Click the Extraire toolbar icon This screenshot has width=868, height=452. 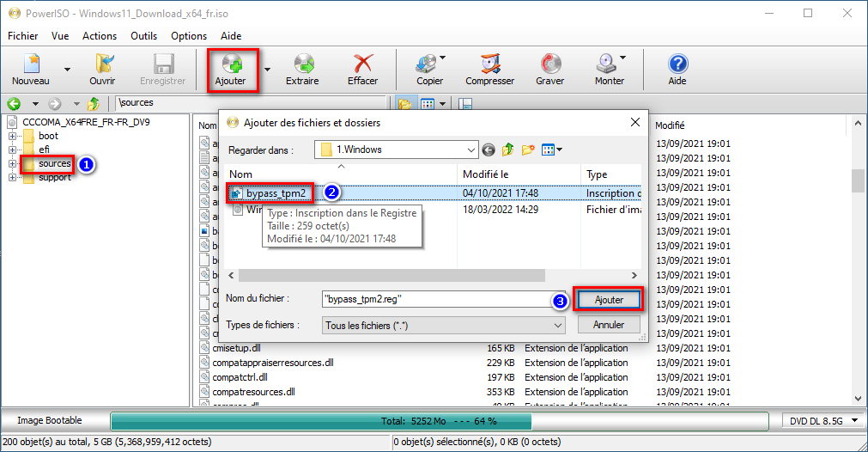(x=302, y=64)
